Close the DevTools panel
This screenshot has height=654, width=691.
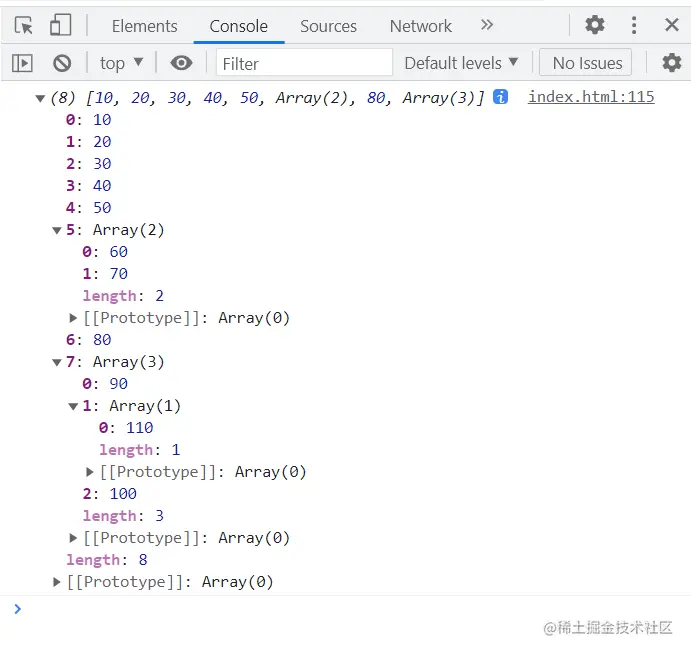672,25
